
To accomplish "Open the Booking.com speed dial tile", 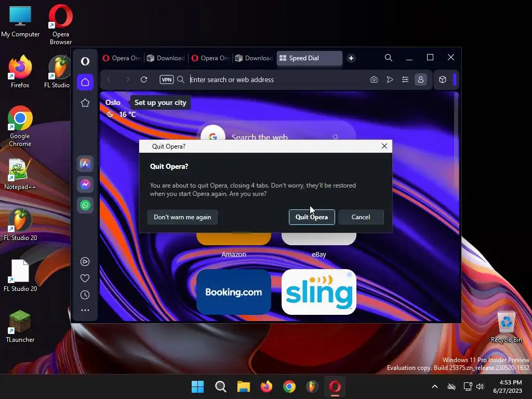I will click(x=234, y=292).
